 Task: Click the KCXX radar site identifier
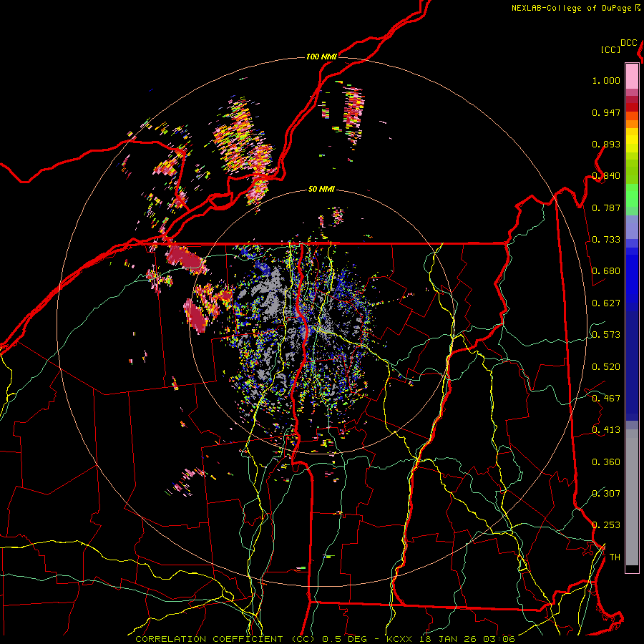pyautogui.click(x=399, y=639)
